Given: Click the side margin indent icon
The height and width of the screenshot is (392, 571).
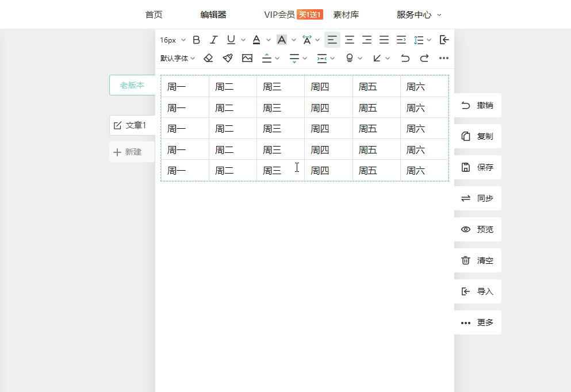Looking at the screenshot, I should coord(322,58).
